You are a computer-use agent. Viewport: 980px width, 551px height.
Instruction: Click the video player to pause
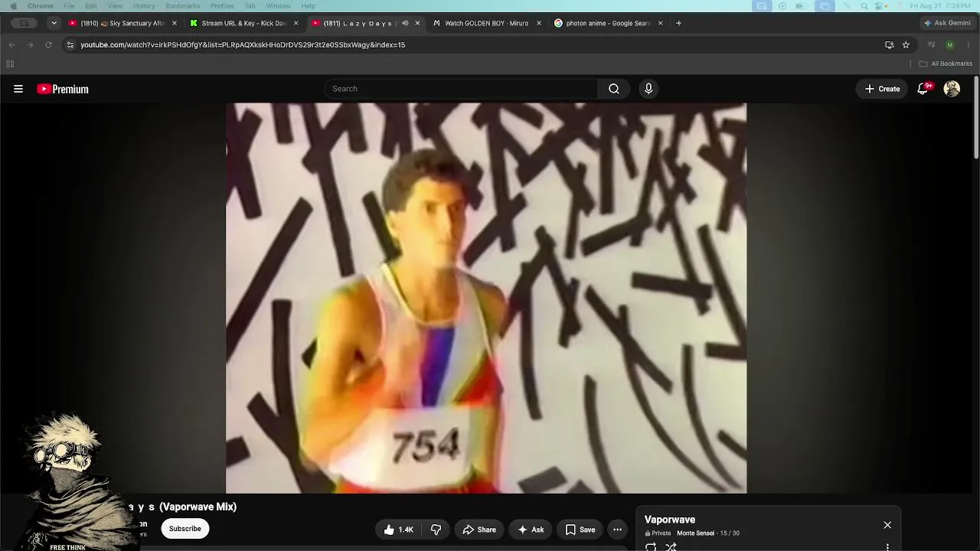pos(486,298)
